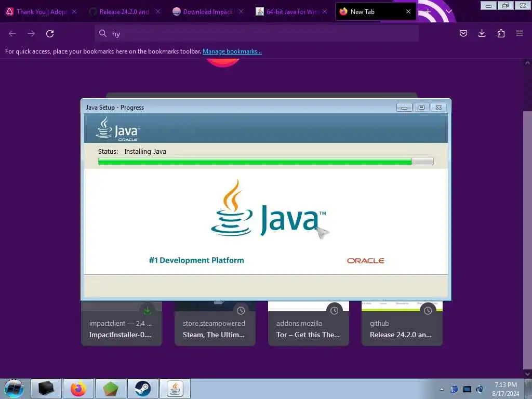The height and width of the screenshot is (399, 532).
Task: Click the clock icon on the github tile
Action: pyautogui.click(x=428, y=311)
